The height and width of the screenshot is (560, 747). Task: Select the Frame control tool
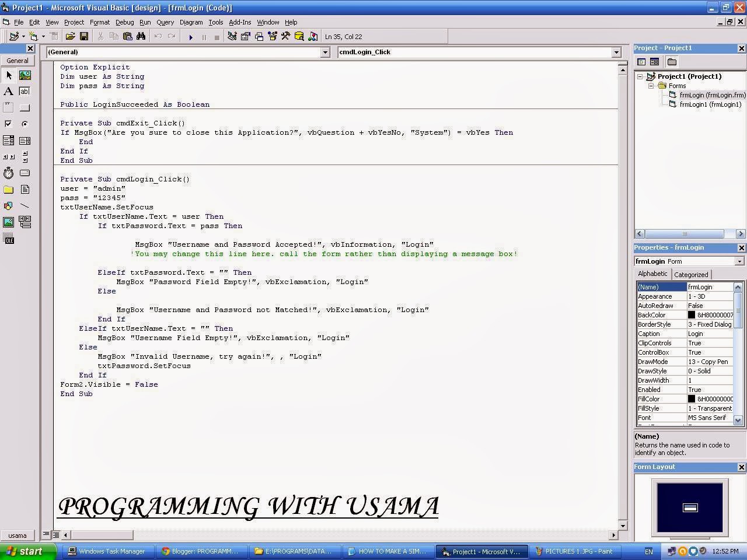click(8, 108)
